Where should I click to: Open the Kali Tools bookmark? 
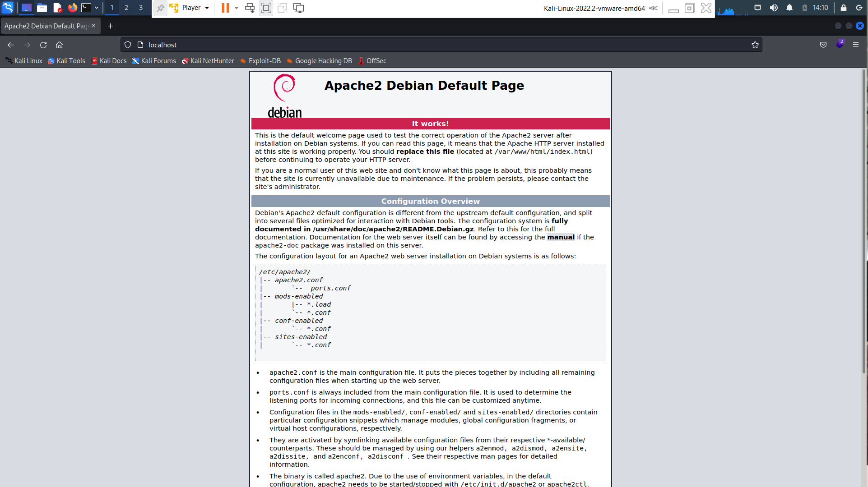point(66,61)
